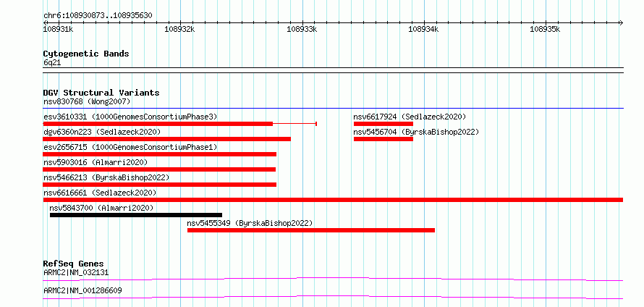Open nsv5843700 (Almarri2020) label
644x307 pixels.
[x=101, y=208]
